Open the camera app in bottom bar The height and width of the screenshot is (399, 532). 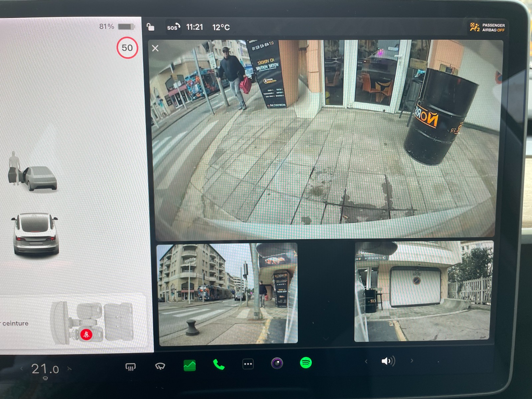pos(277,363)
